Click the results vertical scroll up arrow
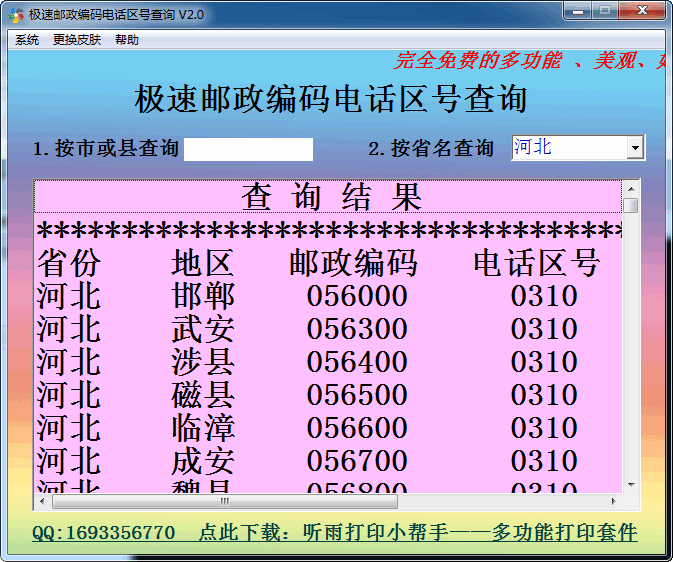Screen dimensions: 673x562 (x=631, y=189)
